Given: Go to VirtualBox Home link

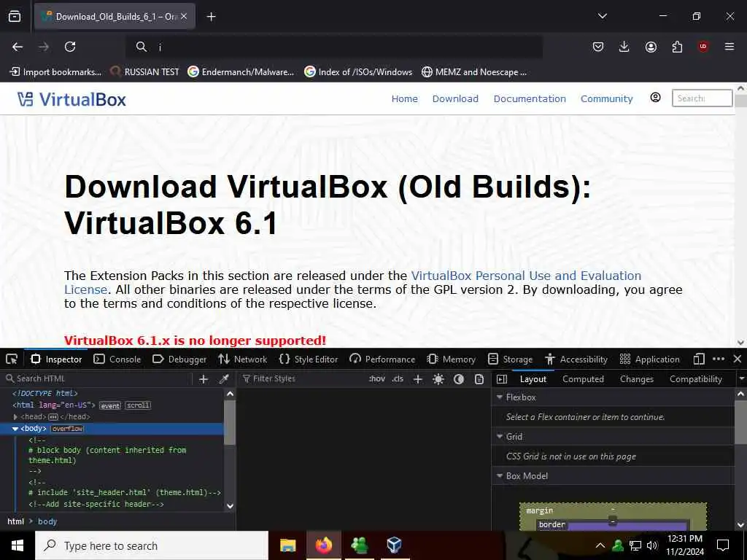Looking at the screenshot, I should pos(404,98).
